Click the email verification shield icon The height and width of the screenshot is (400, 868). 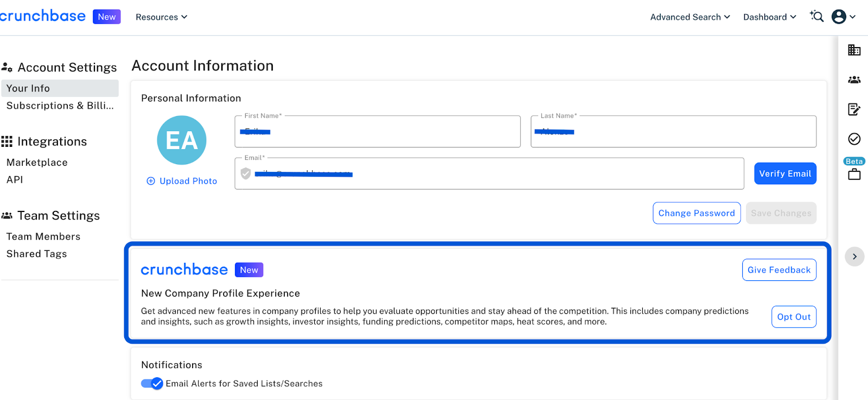tap(246, 173)
